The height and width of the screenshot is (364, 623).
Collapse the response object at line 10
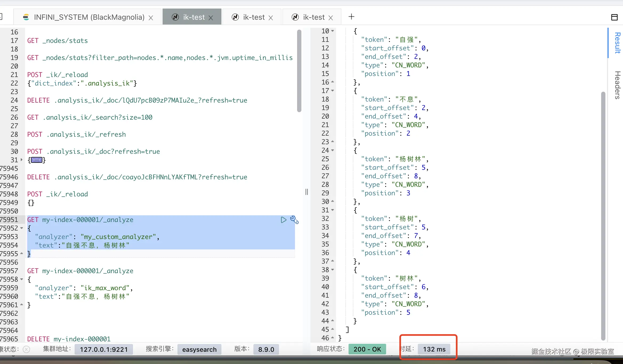pos(333,31)
